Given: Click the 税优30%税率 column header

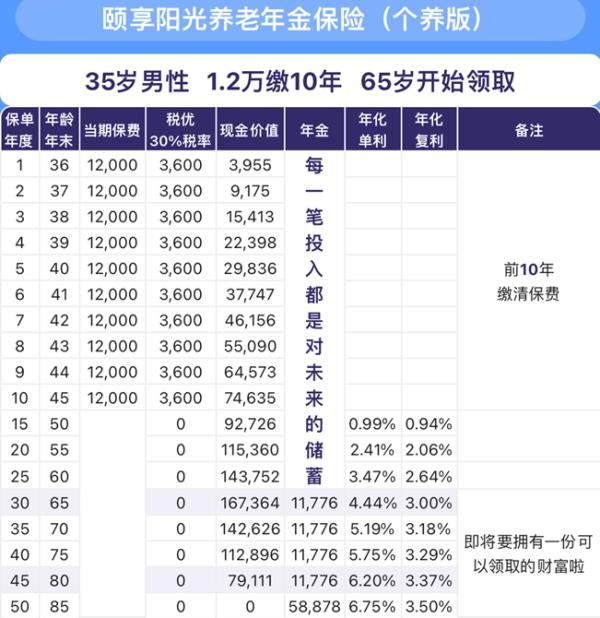Looking at the screenshot, I should tap(181, 129).
